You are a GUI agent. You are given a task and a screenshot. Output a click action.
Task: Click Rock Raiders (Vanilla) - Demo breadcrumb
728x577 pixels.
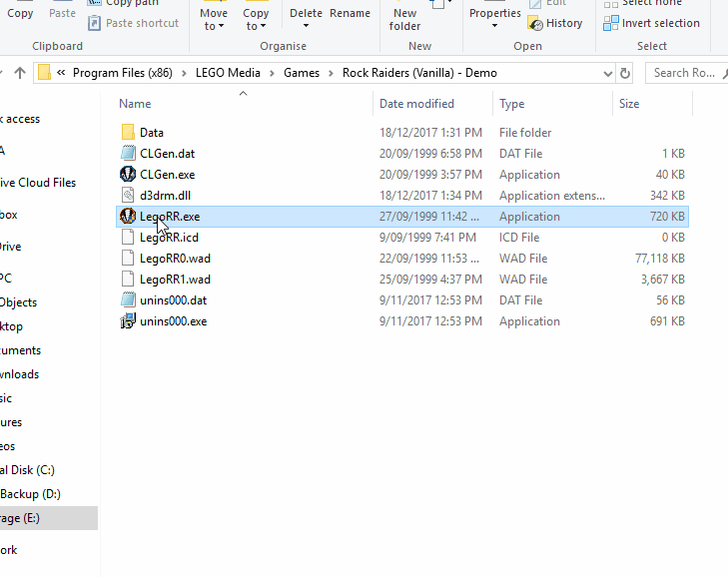(419, 73)
